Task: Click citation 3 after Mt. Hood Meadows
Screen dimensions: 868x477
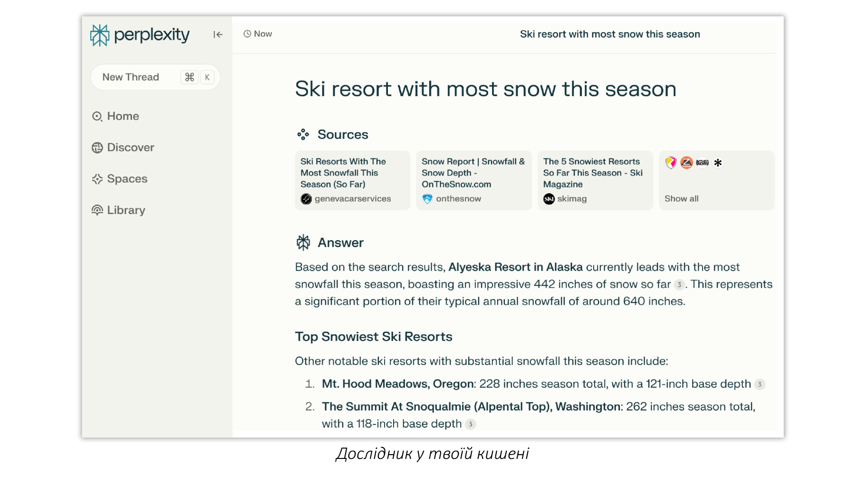Action: pyautogui.click(x=760, y=384)
